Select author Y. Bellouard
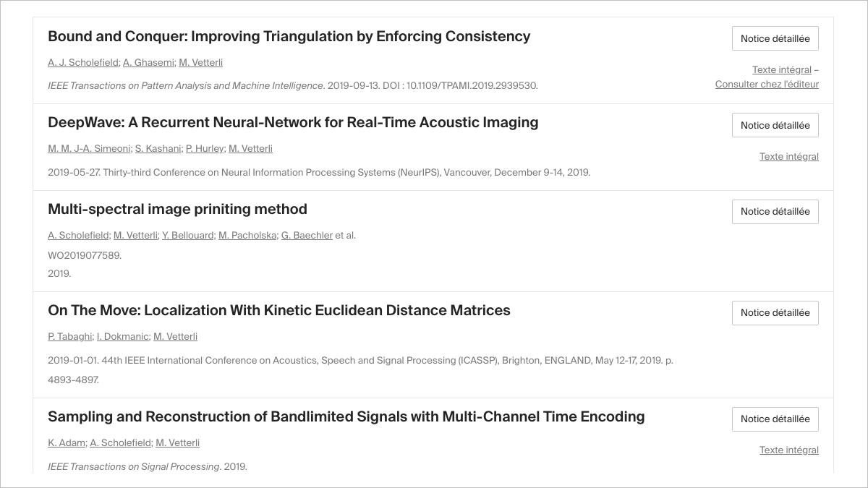This screenshot has width=868, height=488. (187, 235)
